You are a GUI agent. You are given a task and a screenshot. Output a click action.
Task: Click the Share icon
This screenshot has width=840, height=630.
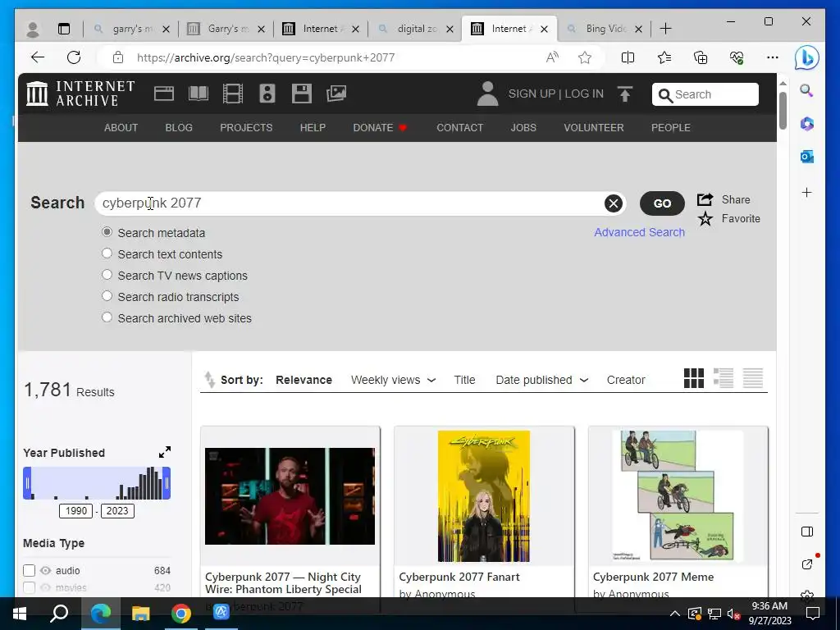click(x=705, y=199)
